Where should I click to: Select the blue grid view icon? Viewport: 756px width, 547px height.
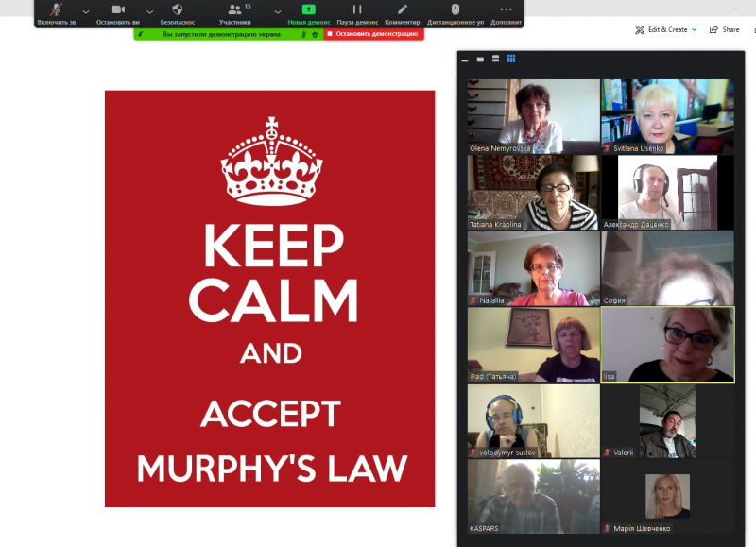click(511, 59)
